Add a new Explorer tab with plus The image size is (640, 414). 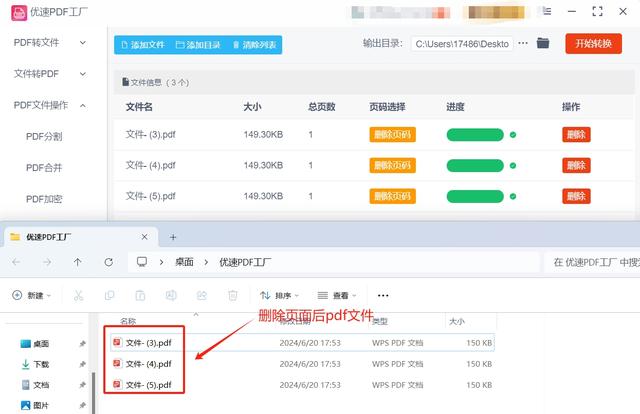173,237
